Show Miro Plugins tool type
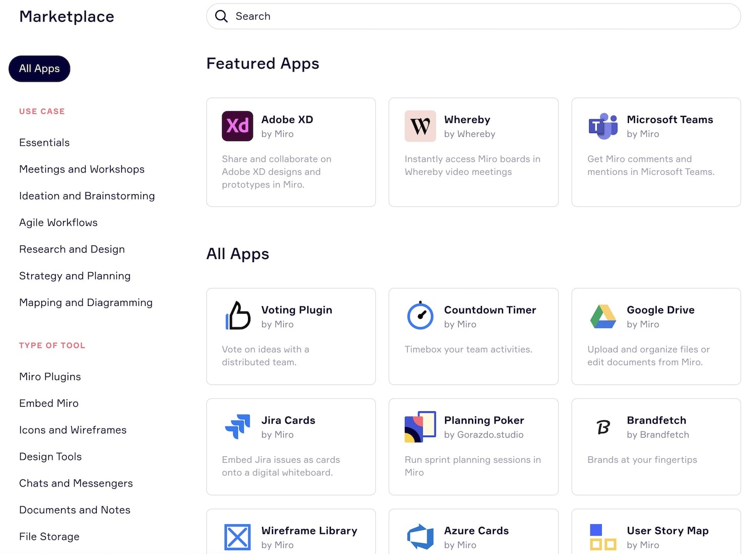 click(50, 377)
